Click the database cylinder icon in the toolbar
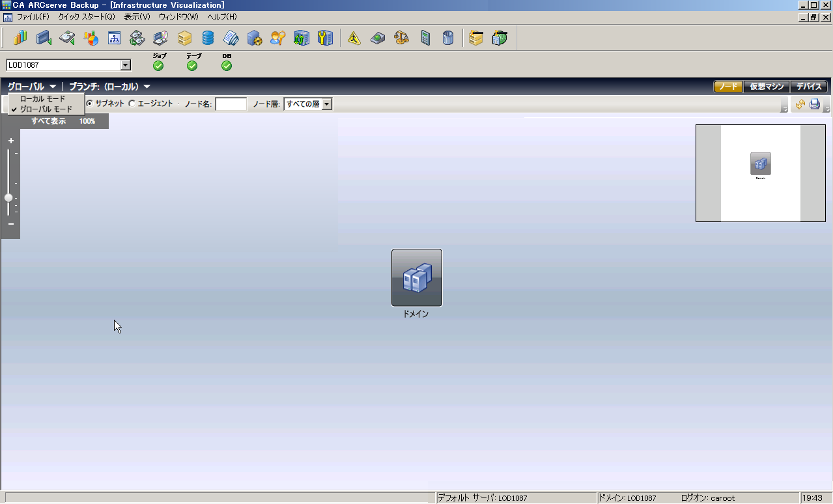 [208, 38]
